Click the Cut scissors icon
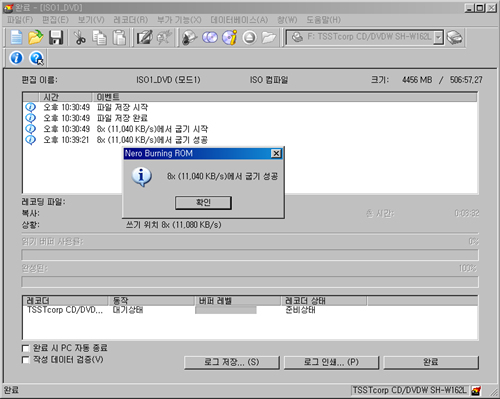This screenshot has width=500, height=399. tap(79, 37)
